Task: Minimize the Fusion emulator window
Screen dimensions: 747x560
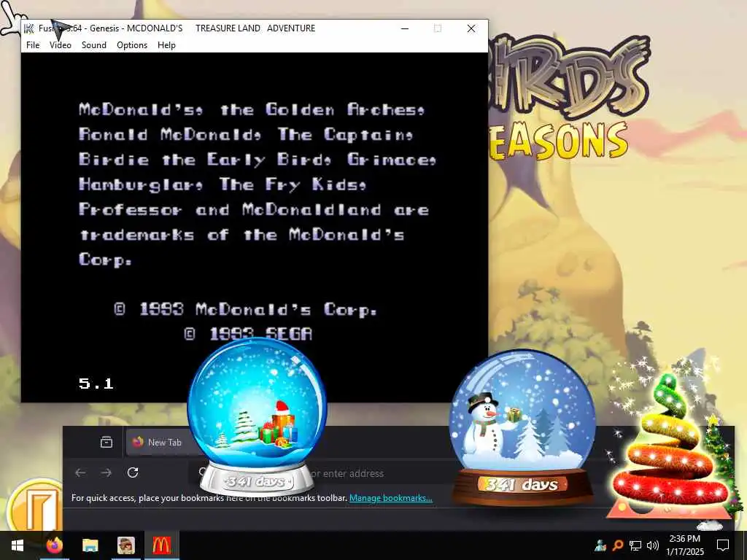Action: click(x=405, y=28)
